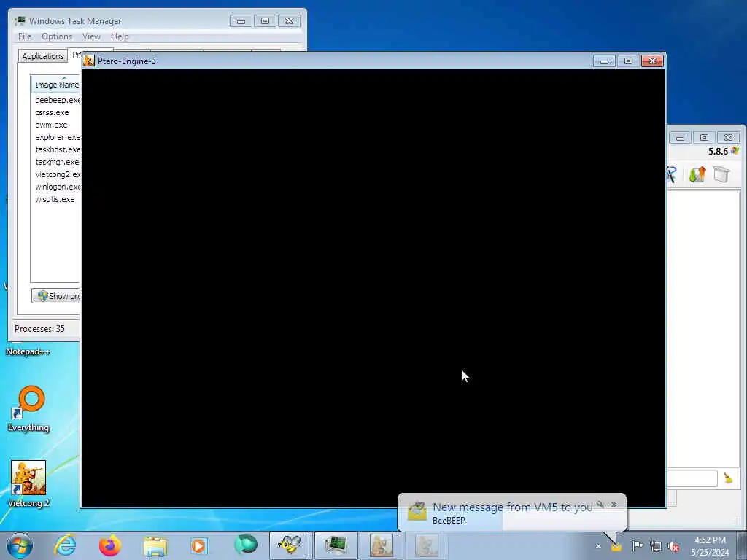
Task: Maximize the Ptero-Engine-3 window
Action: click(x=628, y=61)
